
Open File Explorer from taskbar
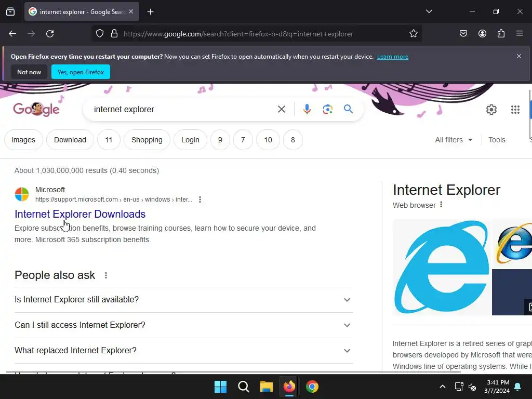coord(267,387)
